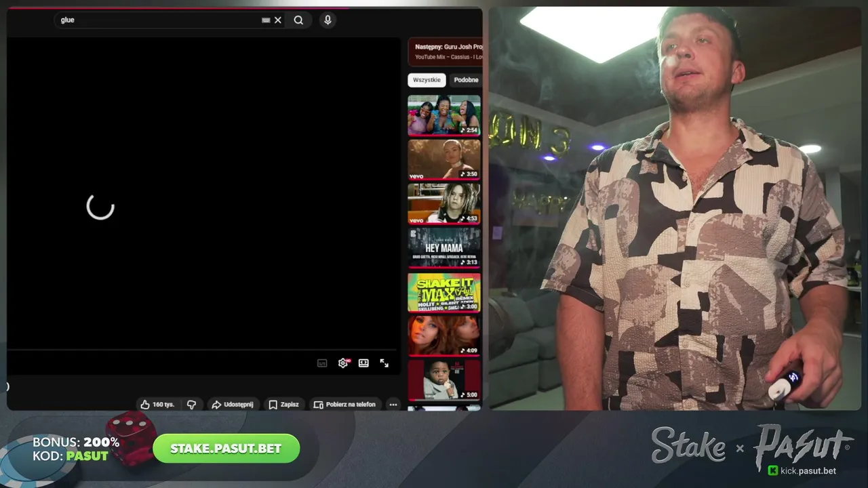Open the 5:00 thumbnail with baby photo
The width and height of the screenshot is (868, 488).
pyautogui.click(x=444, y=380)
